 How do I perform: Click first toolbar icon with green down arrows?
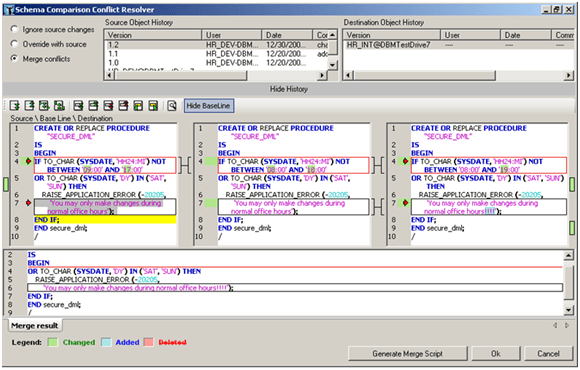coord(14,106)
